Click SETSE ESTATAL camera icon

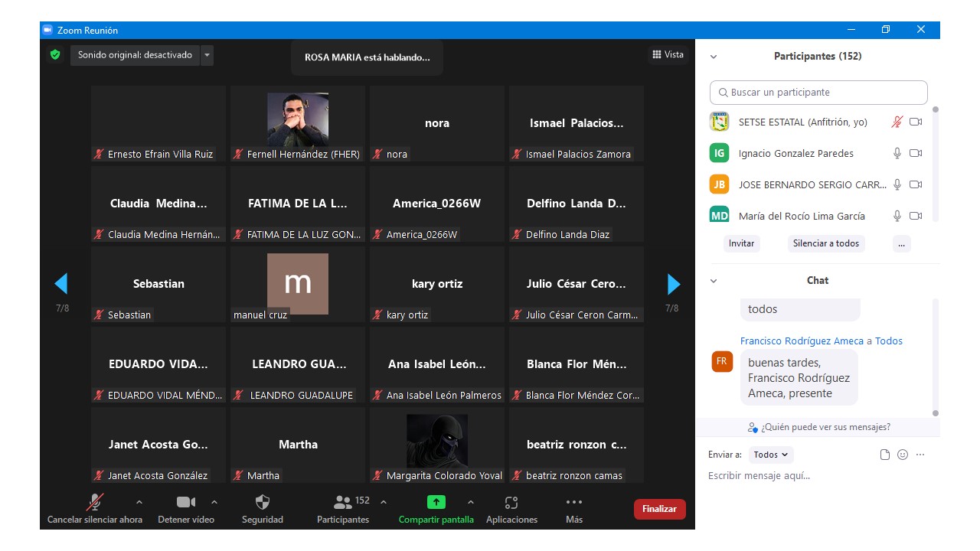[916, 122]
